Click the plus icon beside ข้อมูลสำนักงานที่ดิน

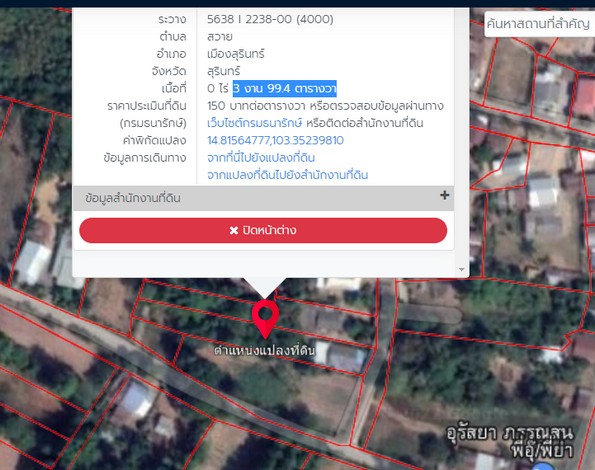(x=444, y=195)
